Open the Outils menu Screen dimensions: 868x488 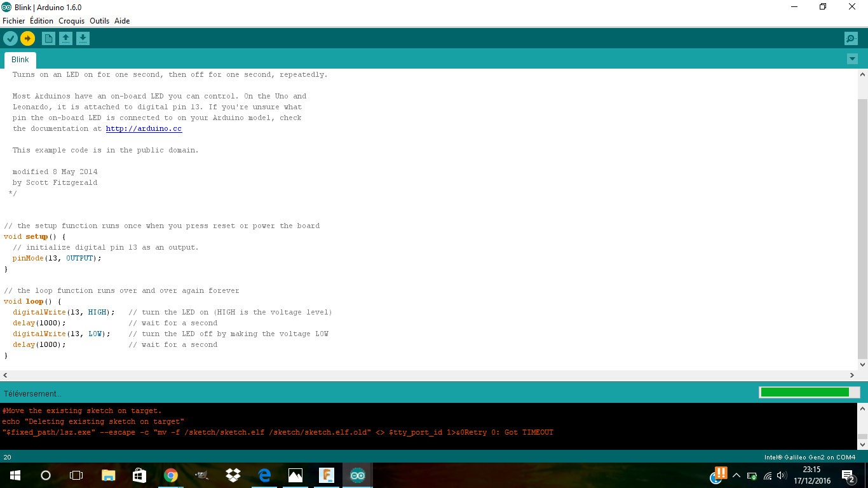[99, 21]
